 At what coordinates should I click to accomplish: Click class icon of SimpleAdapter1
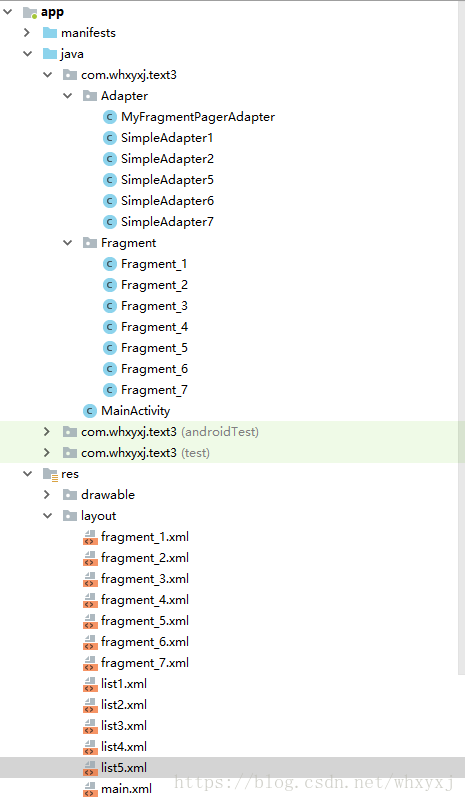109,138
